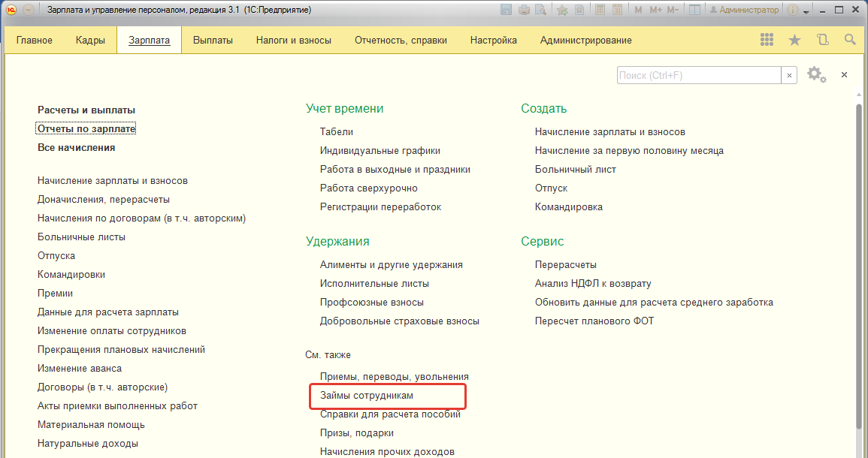Open dropdown arrow next to info icon
The width and height of the screenshot is (868, 458).
[806, 11]
